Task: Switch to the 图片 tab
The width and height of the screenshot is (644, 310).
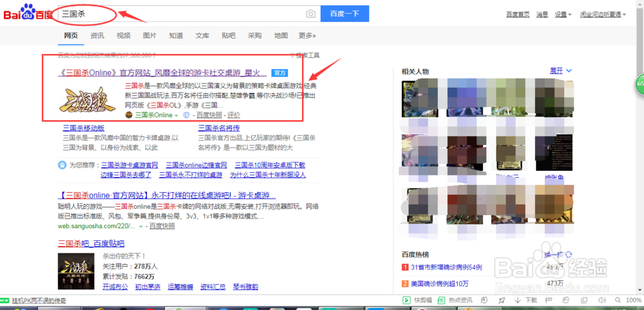Action: tap(150, 36)
